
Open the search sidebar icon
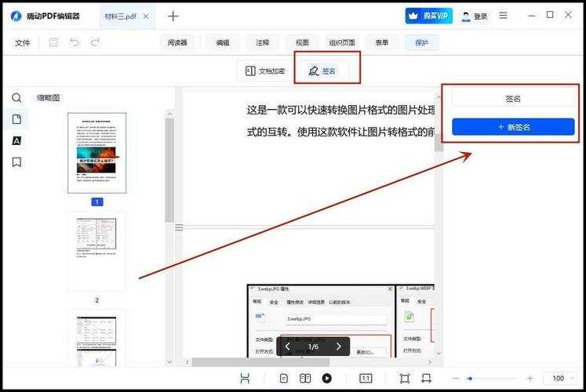click(16, 98)
